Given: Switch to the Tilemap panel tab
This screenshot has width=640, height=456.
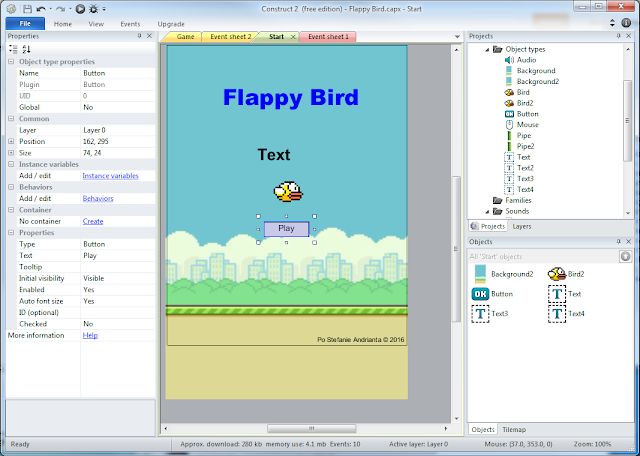Looking at the screenshot, I should click(514, 429).
